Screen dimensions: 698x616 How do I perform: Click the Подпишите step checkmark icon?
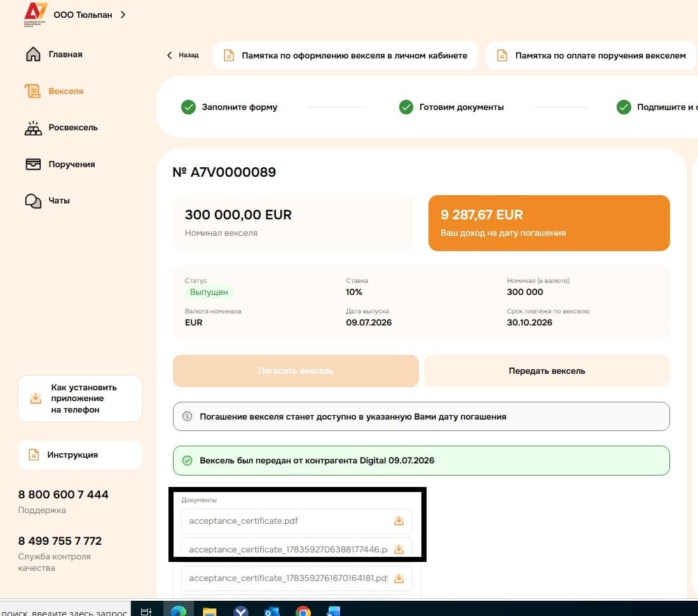point(624,107)
